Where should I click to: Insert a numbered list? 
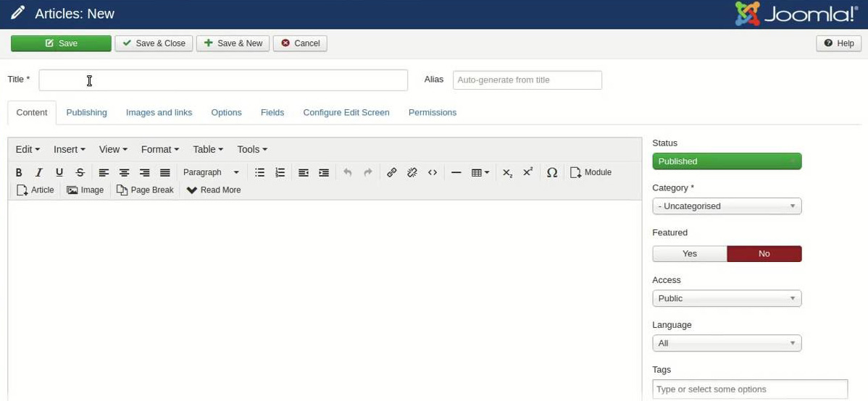tap(280, 172)
